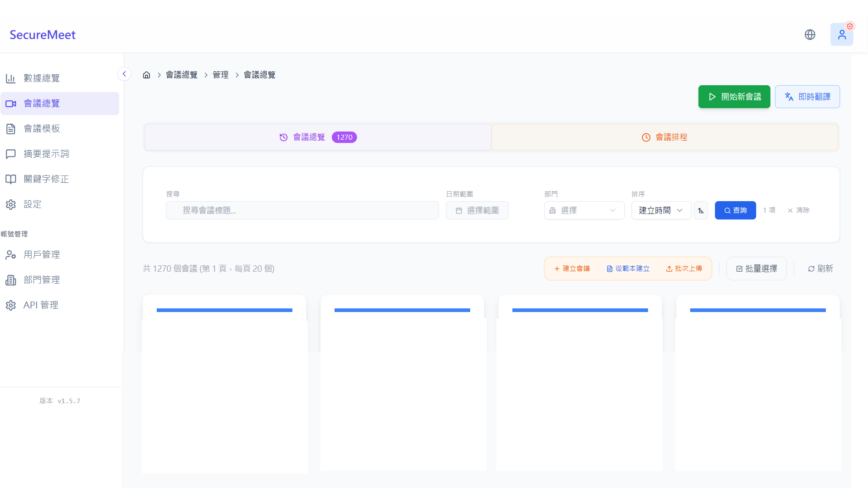Open the 部門 department dropdown
Screen dimensions: 868x488
coord(584,210)
